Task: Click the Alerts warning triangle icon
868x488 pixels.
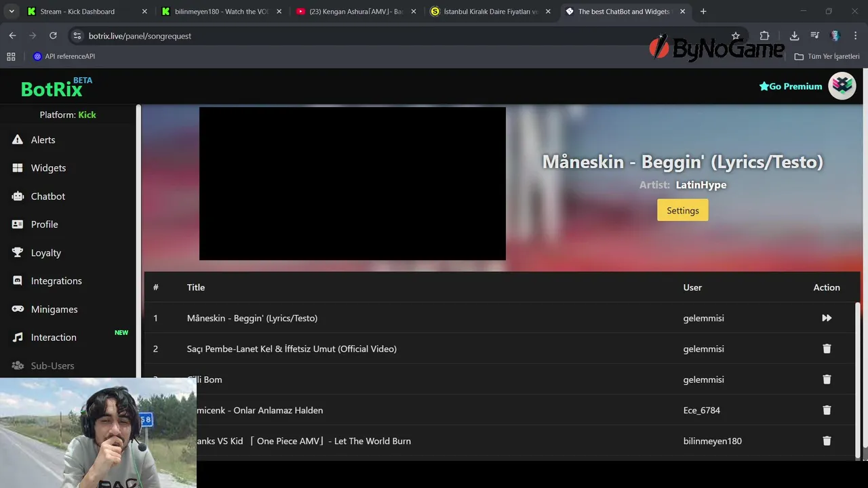Action: coord(18,140)
